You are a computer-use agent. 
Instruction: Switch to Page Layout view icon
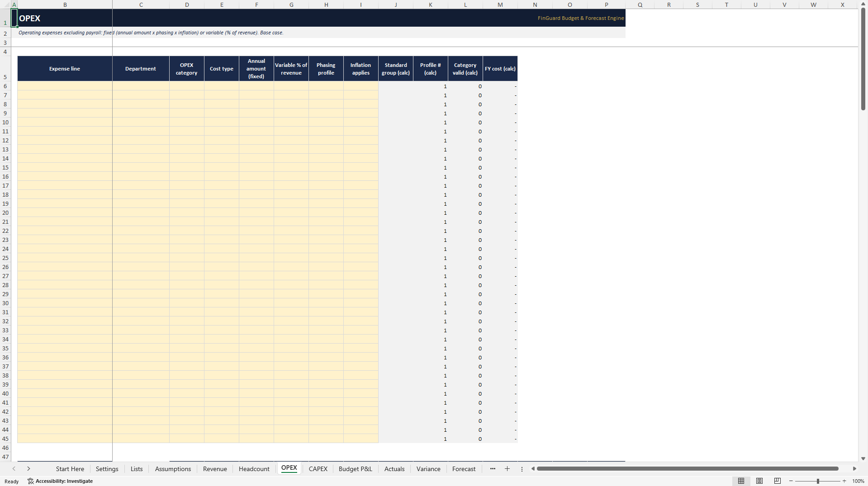tap(759, 481)
